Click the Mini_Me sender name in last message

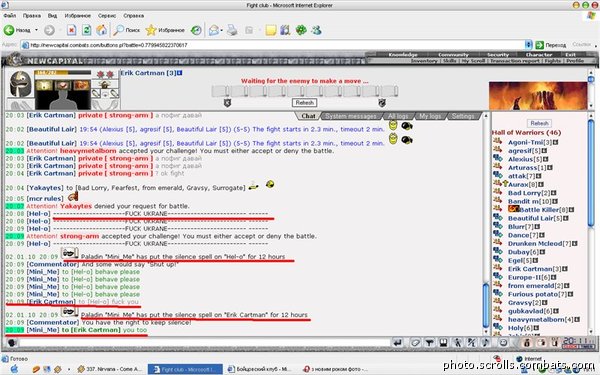(x=43, y=330)
